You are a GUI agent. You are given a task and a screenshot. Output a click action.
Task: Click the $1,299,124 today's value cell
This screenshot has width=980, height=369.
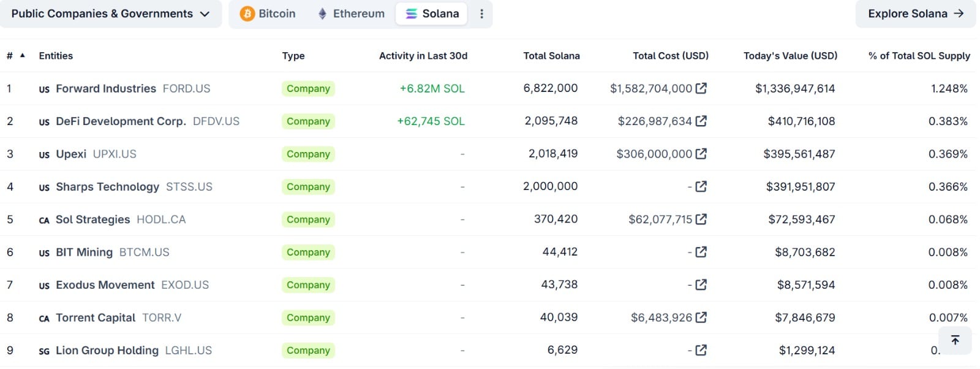807,350
